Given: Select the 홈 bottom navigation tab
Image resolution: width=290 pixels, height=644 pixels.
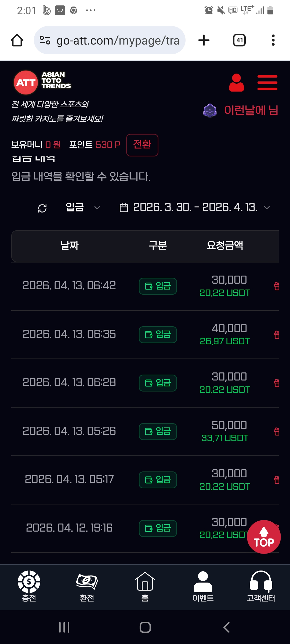Looking at the screenshot, I should pyautogui.click(x=145, y=587).
